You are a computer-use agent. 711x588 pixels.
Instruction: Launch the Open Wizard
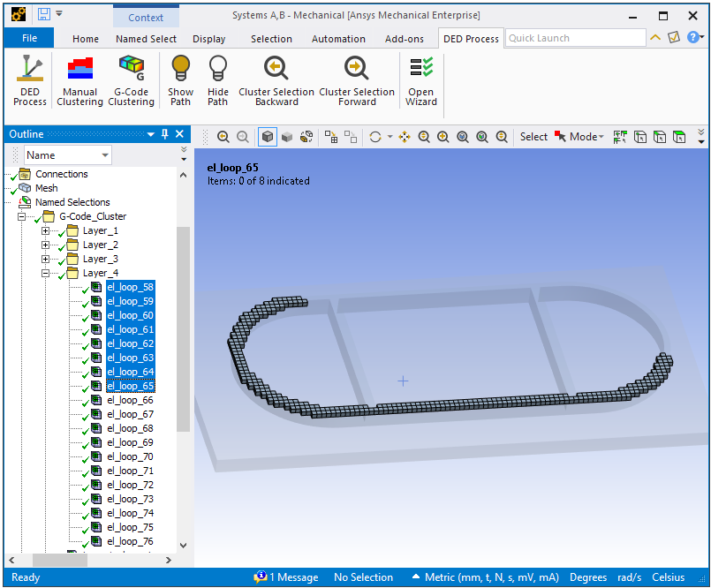click(420, 79)
